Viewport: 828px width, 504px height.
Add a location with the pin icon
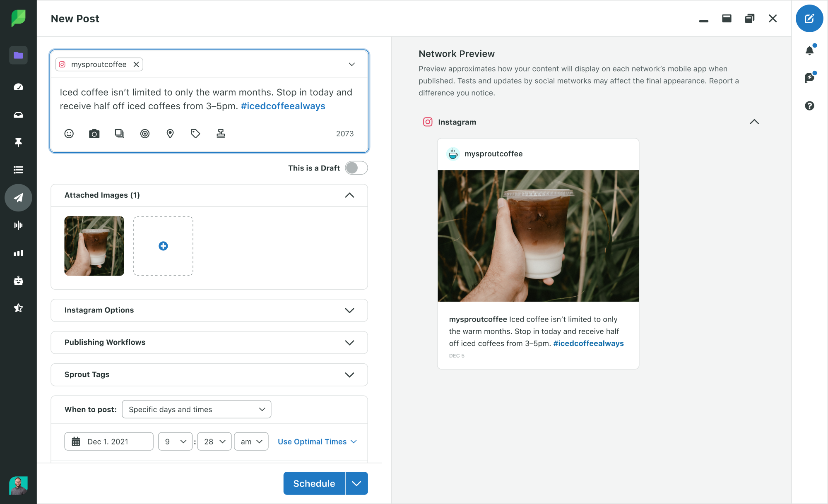pos(170,133)
